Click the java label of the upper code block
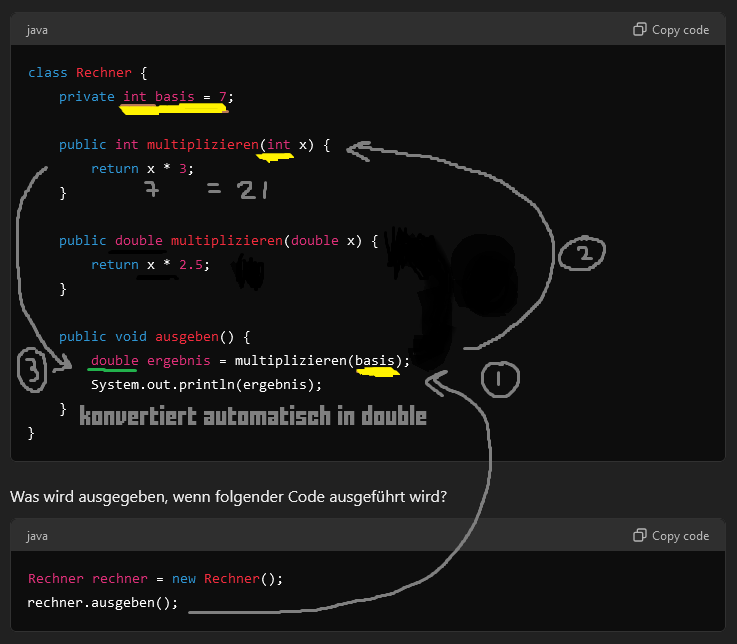This screenshot has width=737, height=644. click(x=37, y=30)
